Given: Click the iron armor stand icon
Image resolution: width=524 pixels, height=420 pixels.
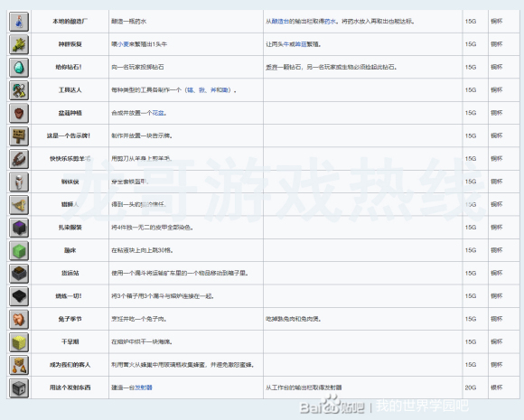Looking at the screenshot, I should (19, 182).
